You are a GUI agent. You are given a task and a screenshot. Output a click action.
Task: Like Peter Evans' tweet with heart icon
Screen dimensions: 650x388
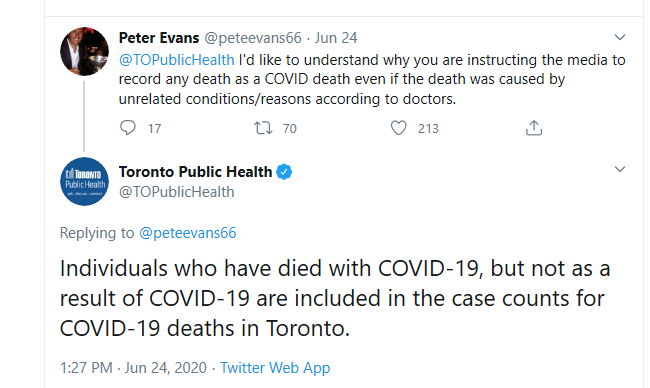coord(398,128)
